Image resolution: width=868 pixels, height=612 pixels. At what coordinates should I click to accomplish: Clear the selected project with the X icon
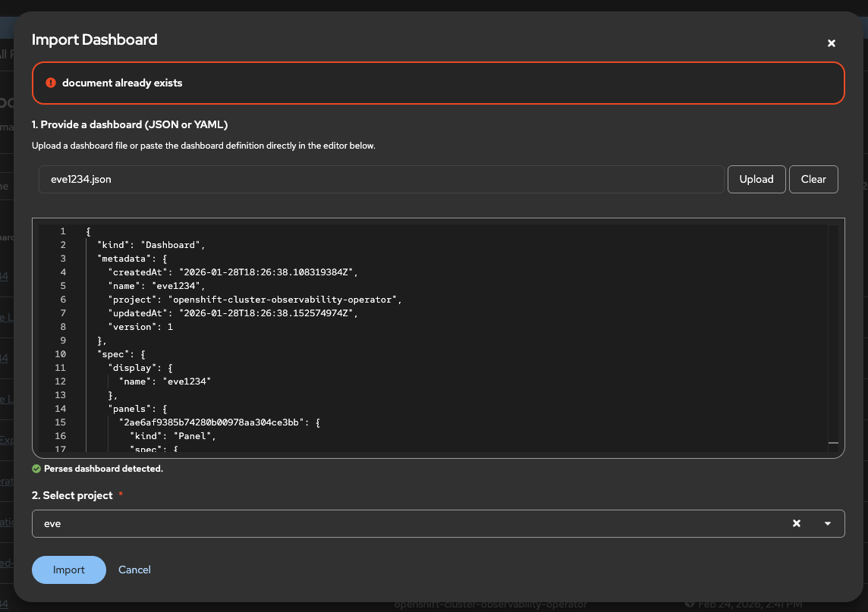tap(797, 523)
